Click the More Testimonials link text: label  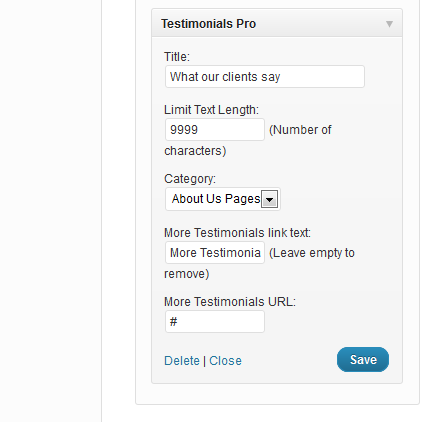(237, 233)
